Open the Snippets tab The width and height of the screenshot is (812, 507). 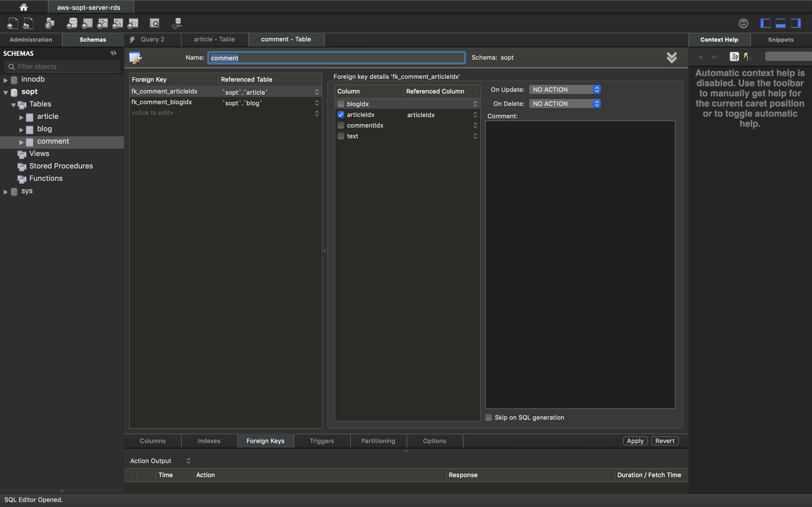780,39
